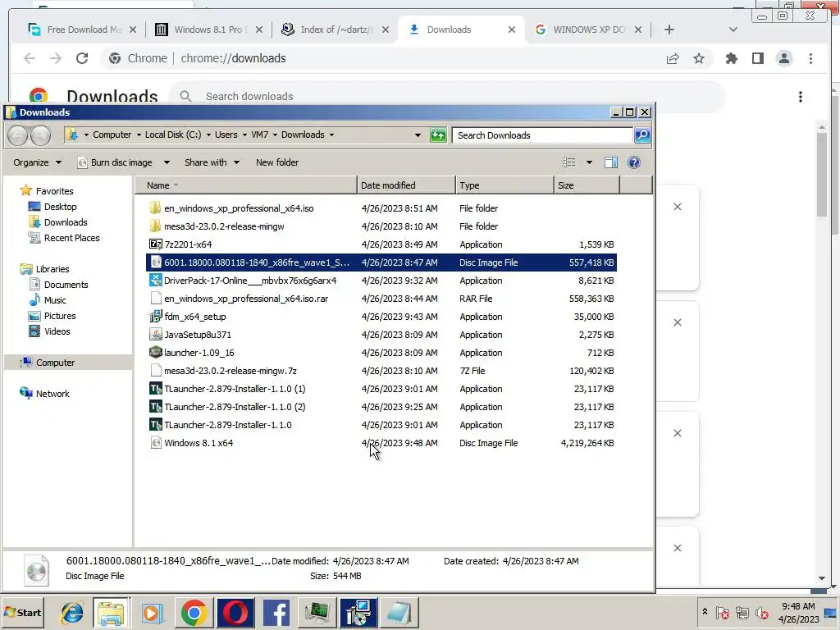Expand the Users breadcrumb arrow
Screen dimensions: 840x630
(x=244, y=135)
